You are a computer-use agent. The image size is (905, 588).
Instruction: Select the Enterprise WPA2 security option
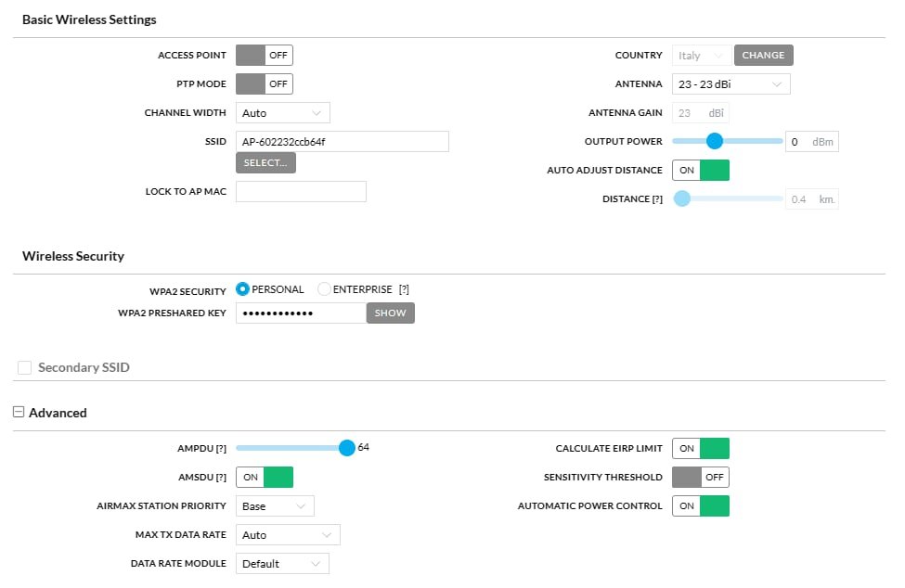(x=324, y=289)
